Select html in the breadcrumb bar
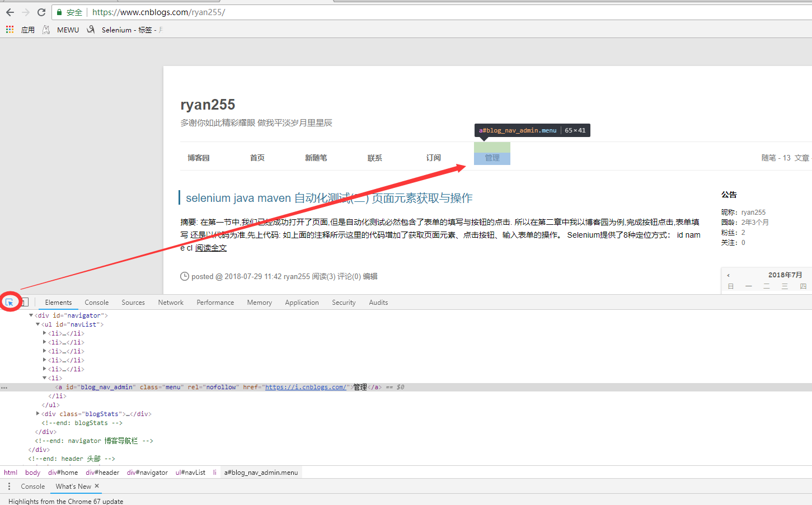The height and width of the screenshot is (505, 812). pos(11,473)
